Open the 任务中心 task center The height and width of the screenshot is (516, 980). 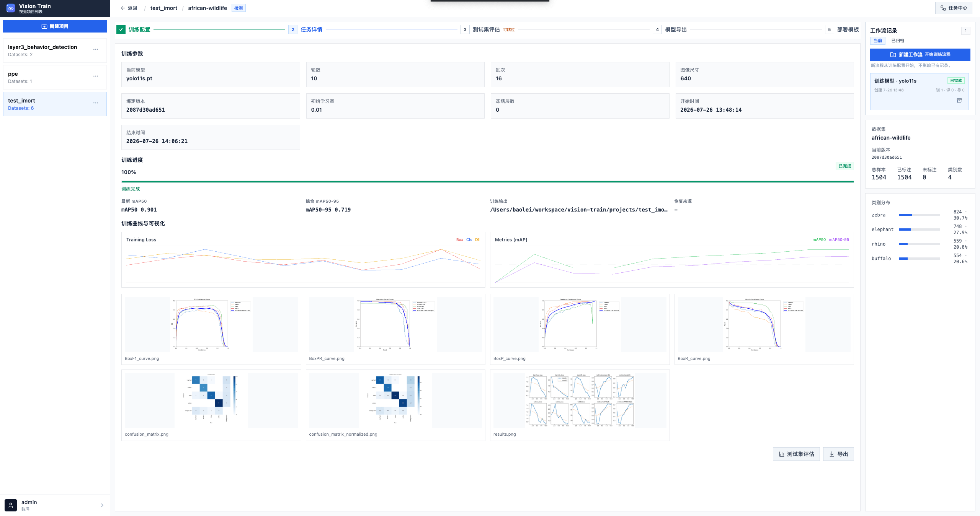tap(954, 8)
